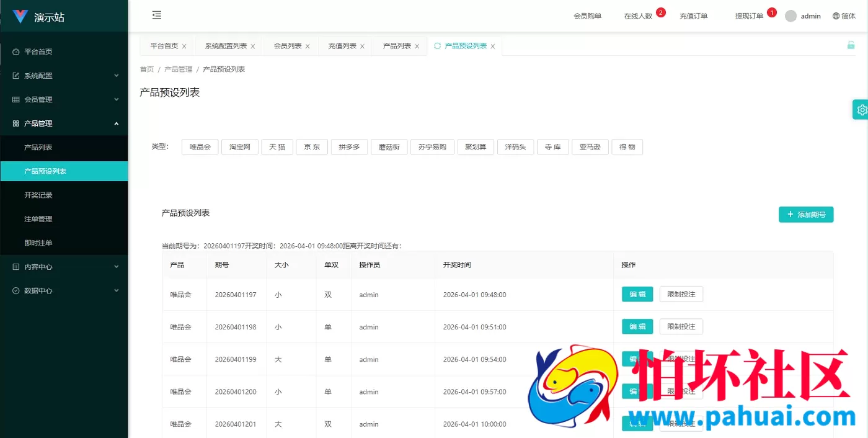Viewport: 868px width, 438px height.
Task: Filter by type 苏宁易购
Action: pyautogui.click(x=432, y=147)
